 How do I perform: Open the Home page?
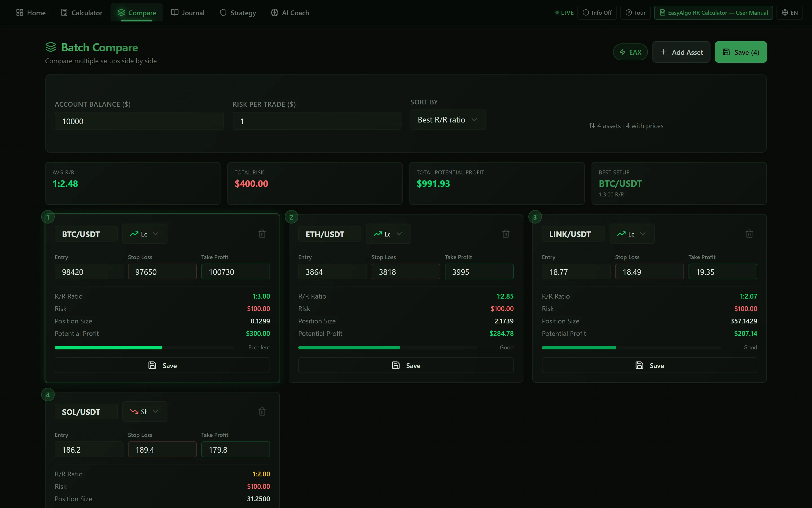tap(31, 13)
